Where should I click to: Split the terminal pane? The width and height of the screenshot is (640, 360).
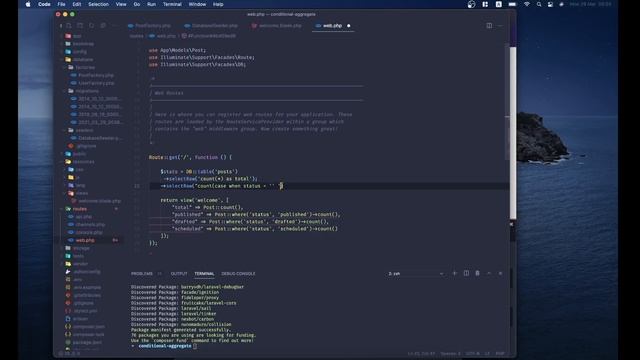[x=466, y=273]
